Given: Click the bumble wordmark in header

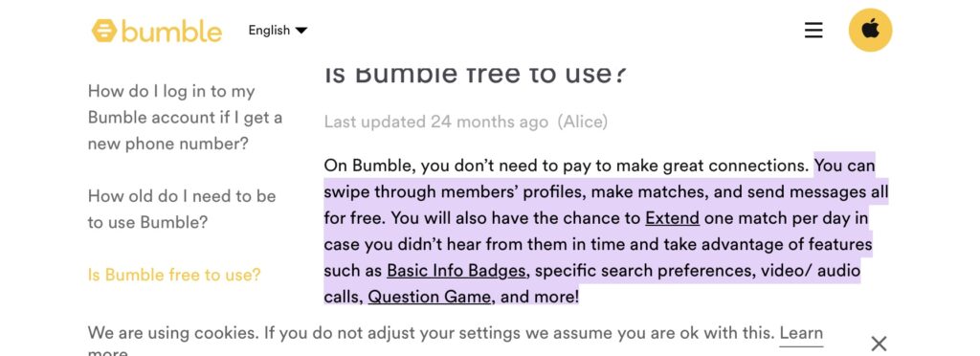Looking at the screenshot, I should tap(171, 32).
